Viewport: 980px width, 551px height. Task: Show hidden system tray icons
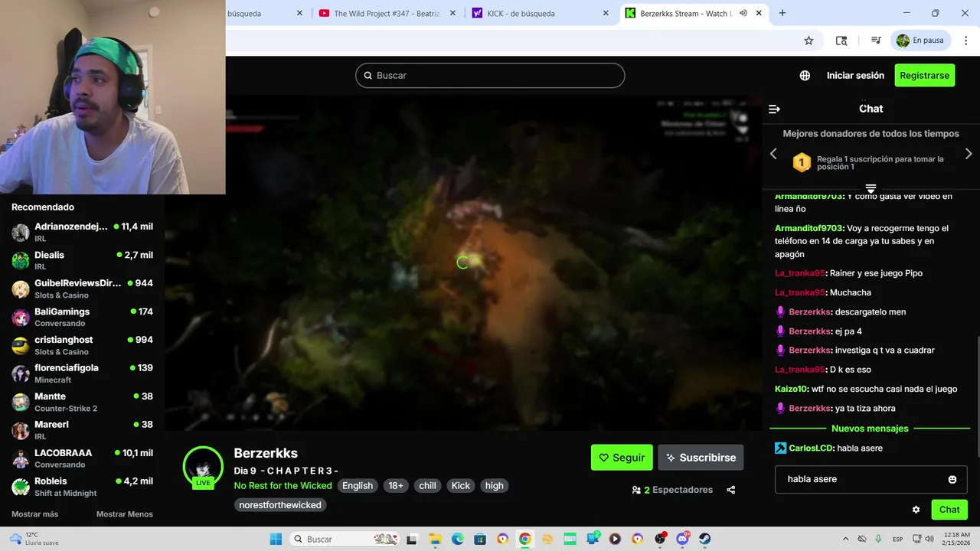[x=845, y=539]
